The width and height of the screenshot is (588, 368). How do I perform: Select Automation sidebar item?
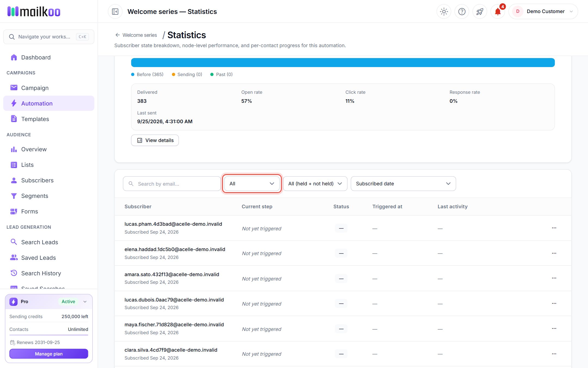tap(49, 103)
